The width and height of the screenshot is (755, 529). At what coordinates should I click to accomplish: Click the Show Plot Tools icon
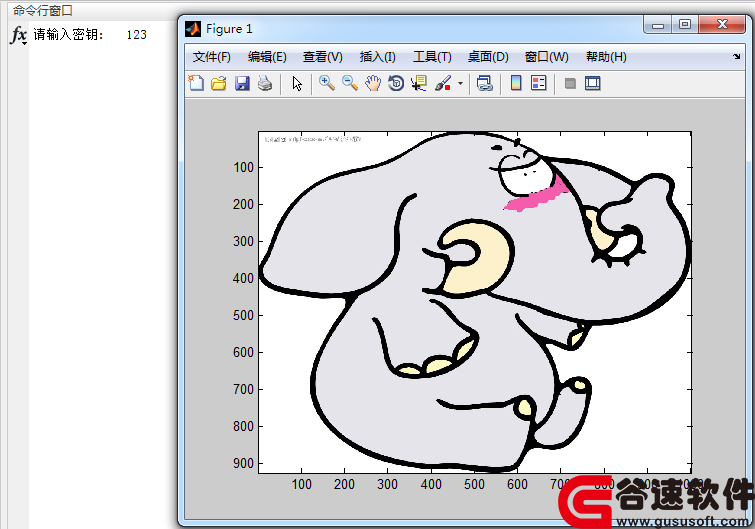click(593, 83)
